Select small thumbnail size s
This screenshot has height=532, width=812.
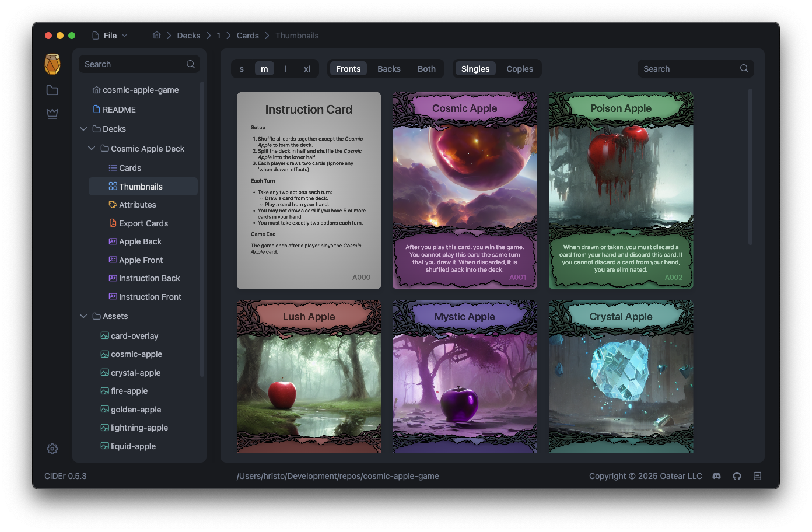click(x=242, y=69)
